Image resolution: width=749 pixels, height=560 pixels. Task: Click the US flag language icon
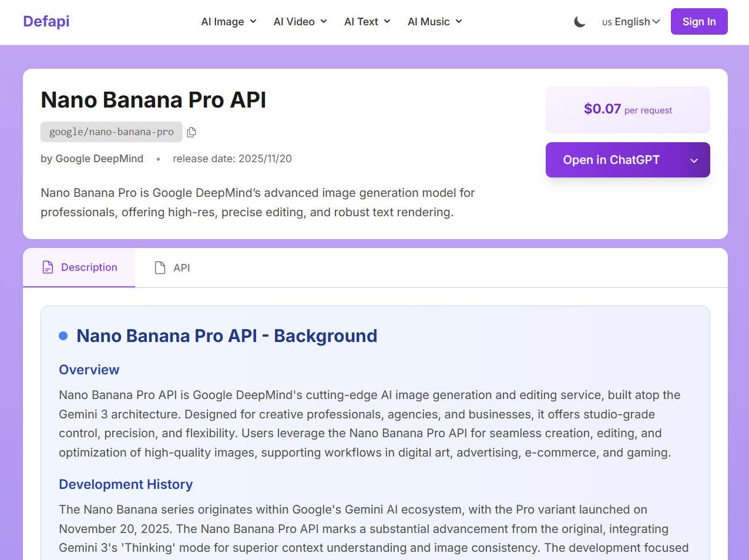click(x=606, y=22)
